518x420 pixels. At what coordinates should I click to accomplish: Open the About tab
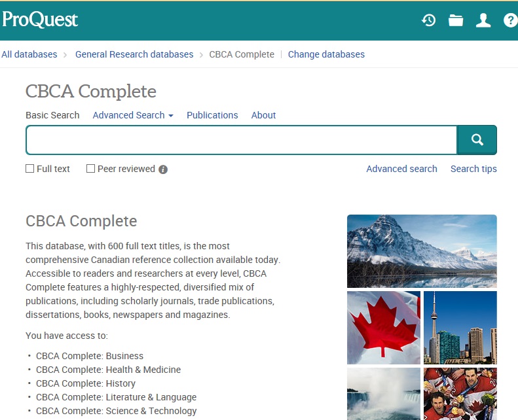tap(263, 115)
